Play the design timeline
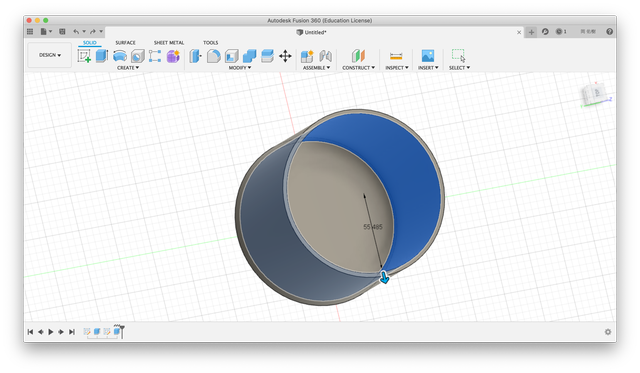 tap(51, 332)
